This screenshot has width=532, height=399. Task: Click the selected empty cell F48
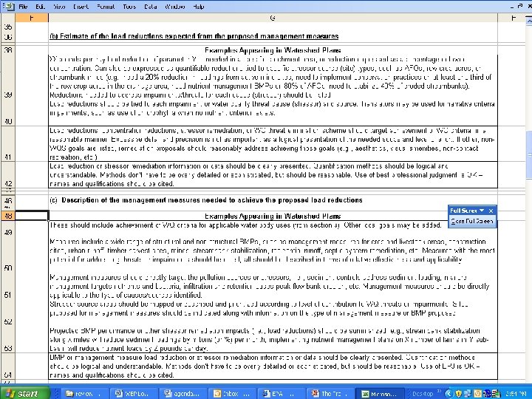coord(32,216)
